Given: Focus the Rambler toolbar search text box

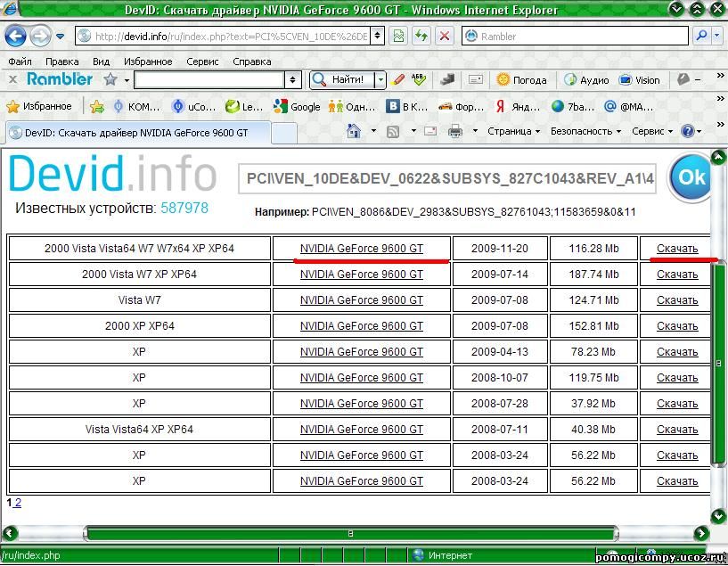Looking at the screenshot, I should pos(209,80).
